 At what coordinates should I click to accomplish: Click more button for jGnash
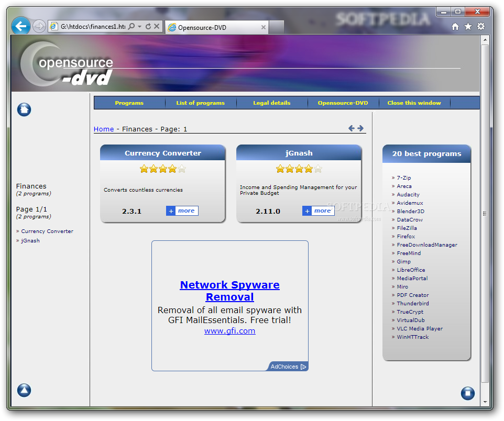(318, 211)
